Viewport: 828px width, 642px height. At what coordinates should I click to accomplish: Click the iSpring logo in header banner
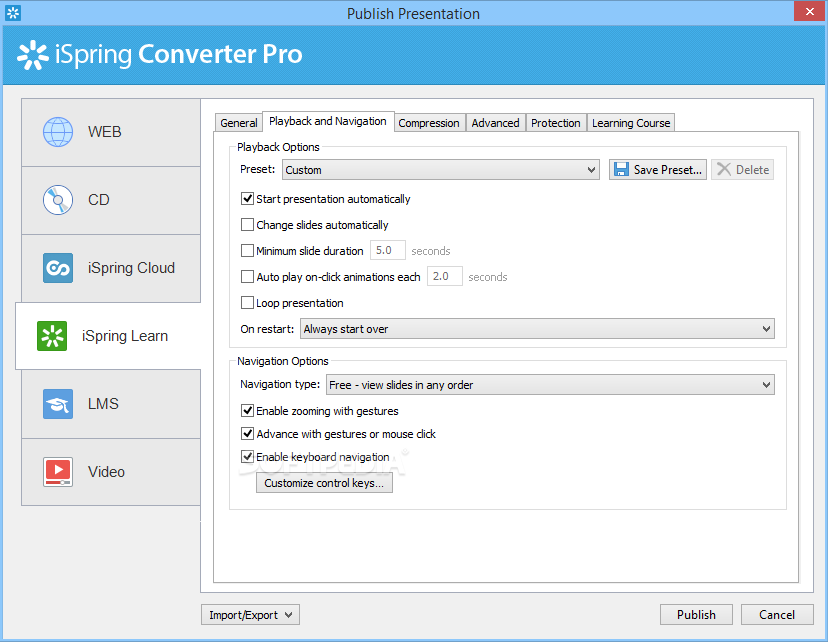point(32,55)
